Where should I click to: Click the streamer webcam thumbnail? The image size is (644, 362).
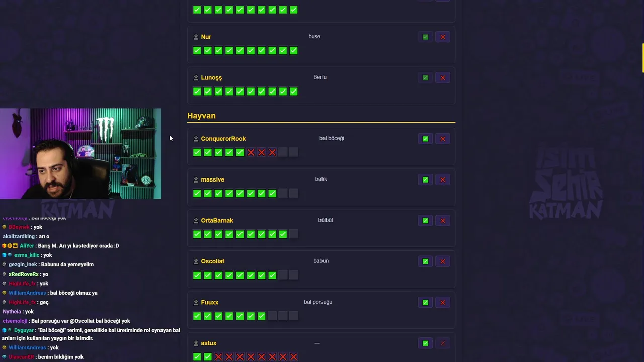[x=80, y=153]
